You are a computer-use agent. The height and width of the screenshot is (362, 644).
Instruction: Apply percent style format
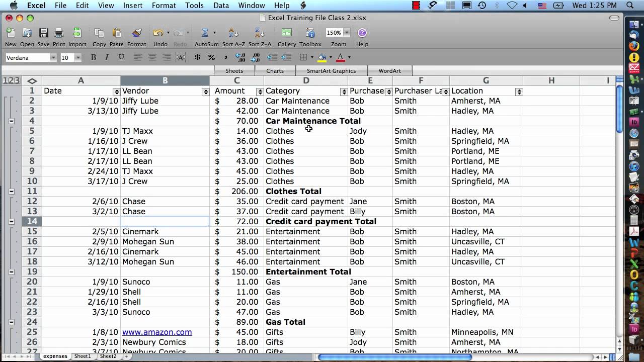click(x=212, y=58)
